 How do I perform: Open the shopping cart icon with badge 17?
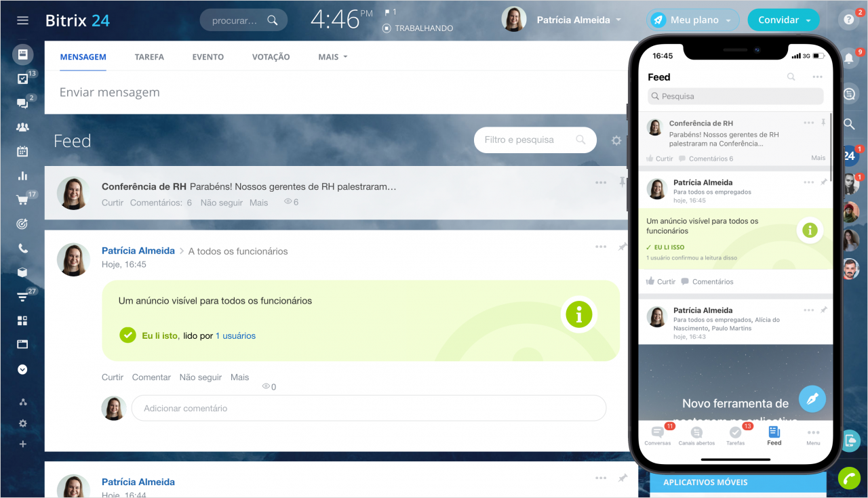tap(22, 200)
